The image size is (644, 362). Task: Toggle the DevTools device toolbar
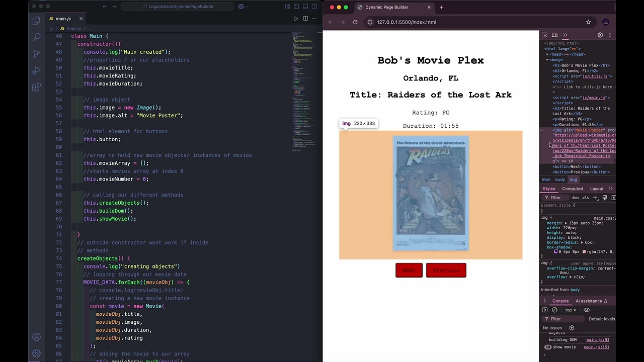point(554,35)
